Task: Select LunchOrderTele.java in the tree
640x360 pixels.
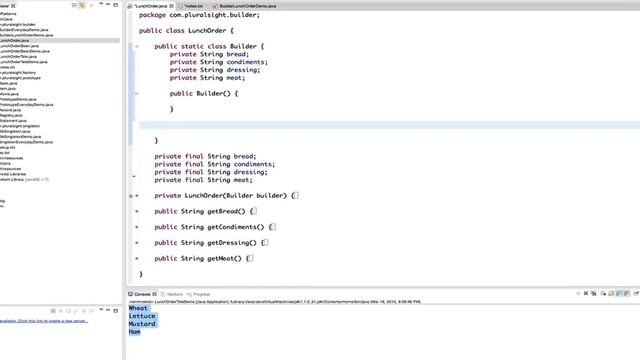Action: pos(18,57)
